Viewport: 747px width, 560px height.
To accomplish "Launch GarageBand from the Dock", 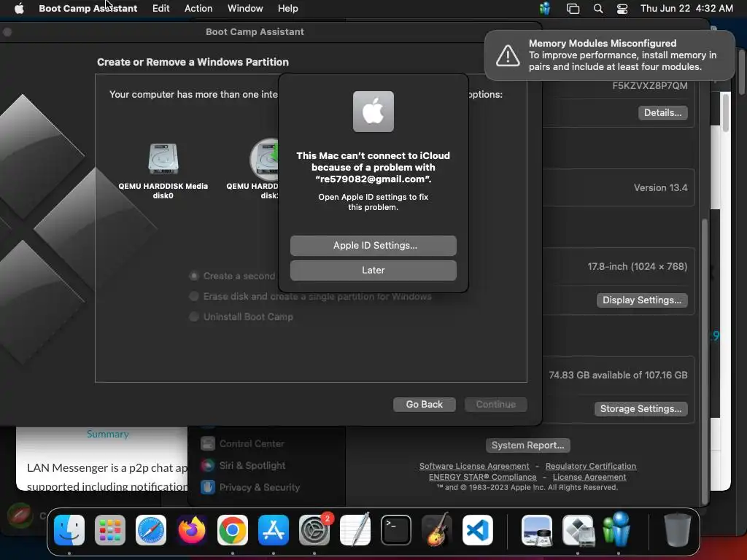I will [x=437, y=530].
